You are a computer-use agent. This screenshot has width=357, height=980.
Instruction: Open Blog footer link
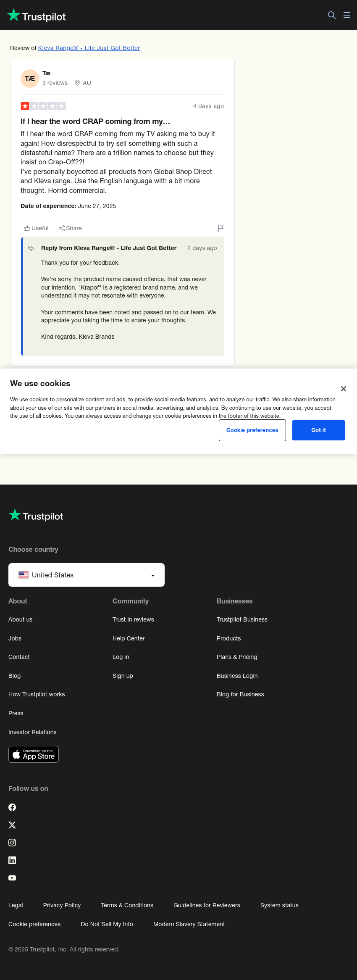point(14,676)
